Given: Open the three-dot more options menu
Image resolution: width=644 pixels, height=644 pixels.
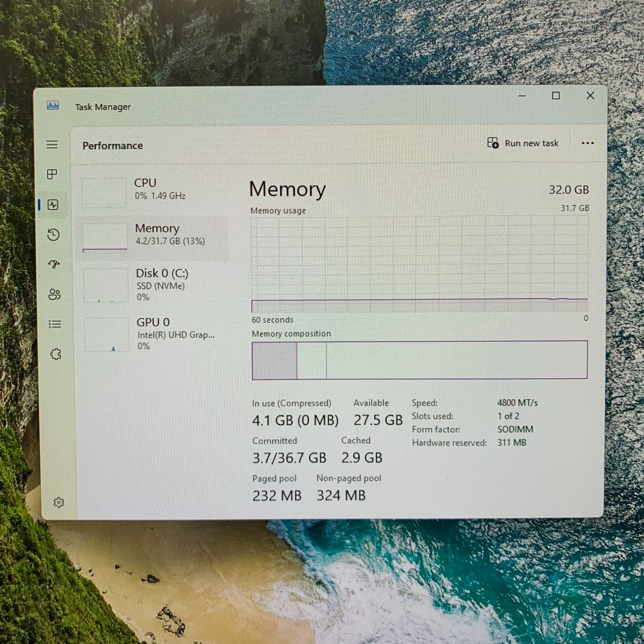Looking at the screenshot, I should (587, 143).
